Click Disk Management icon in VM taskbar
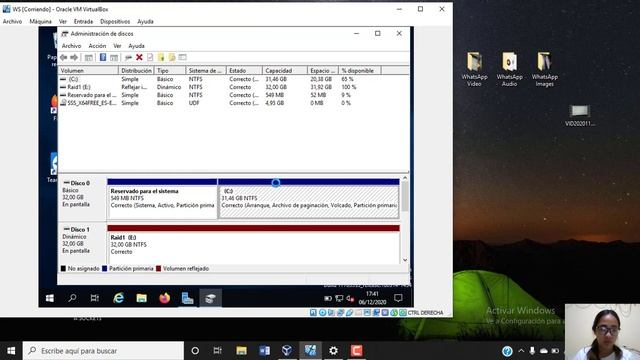The width and height of the screenshot is (640, 360). point(210,298)
